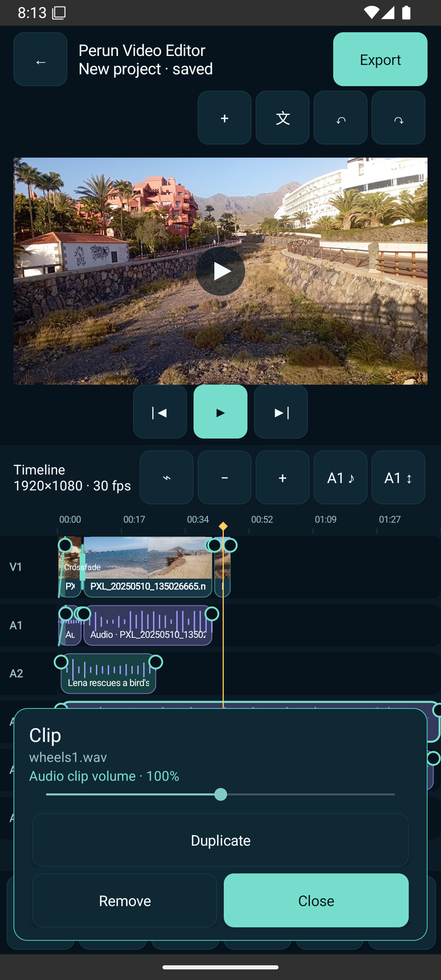This screenshot has height=980, width=441.
Task: Close the Clip panel
Action: pyautogui.click(x=316, y=900)
